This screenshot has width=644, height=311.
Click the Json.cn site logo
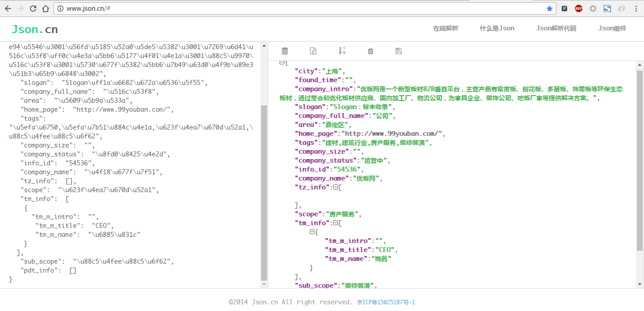[34, 29]
